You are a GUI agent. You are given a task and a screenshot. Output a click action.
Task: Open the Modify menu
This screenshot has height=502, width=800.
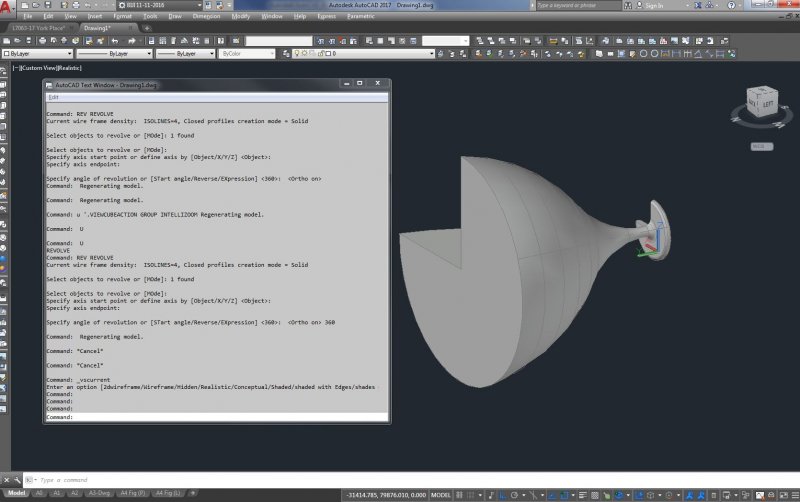point(241,17)
